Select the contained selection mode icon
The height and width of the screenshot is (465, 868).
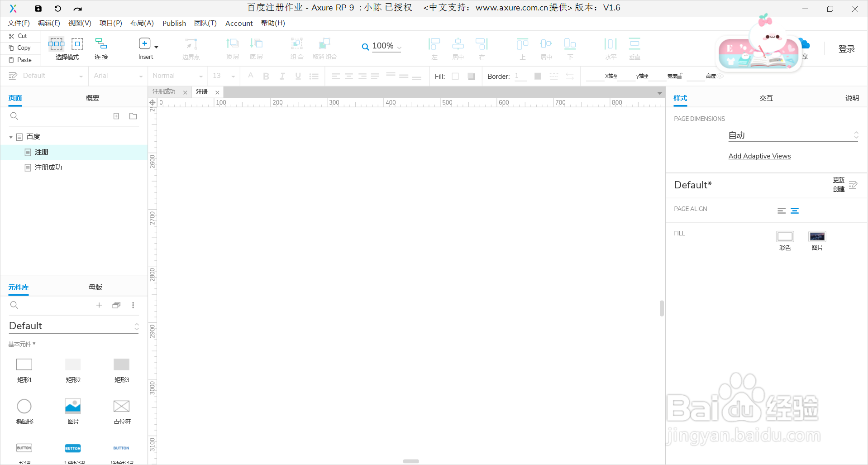[x=77, y=44]
